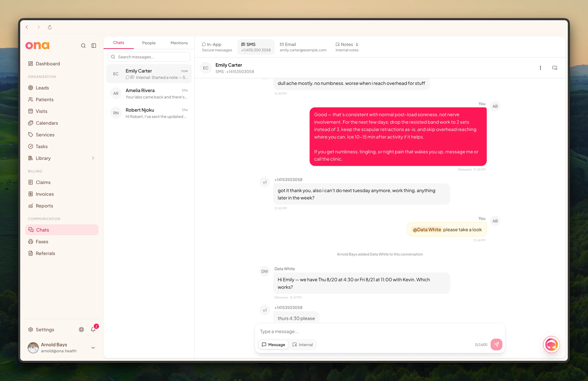Screen dimensions: 588x381
Task: Open Services in the sidebar
Action: (x=62, y=135)
